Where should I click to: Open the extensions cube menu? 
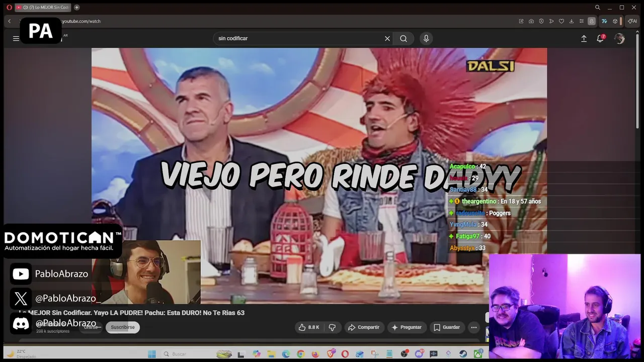click(615, 21)
